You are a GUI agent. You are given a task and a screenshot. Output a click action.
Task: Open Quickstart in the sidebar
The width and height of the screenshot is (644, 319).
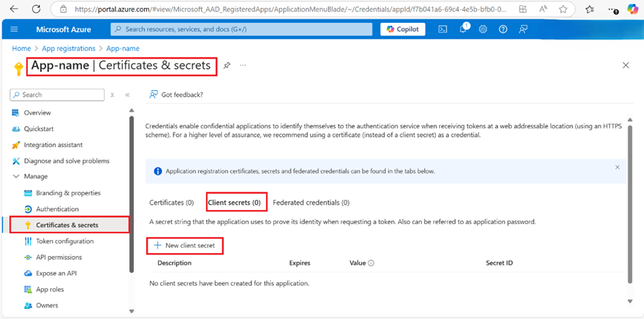click(39, 129)
